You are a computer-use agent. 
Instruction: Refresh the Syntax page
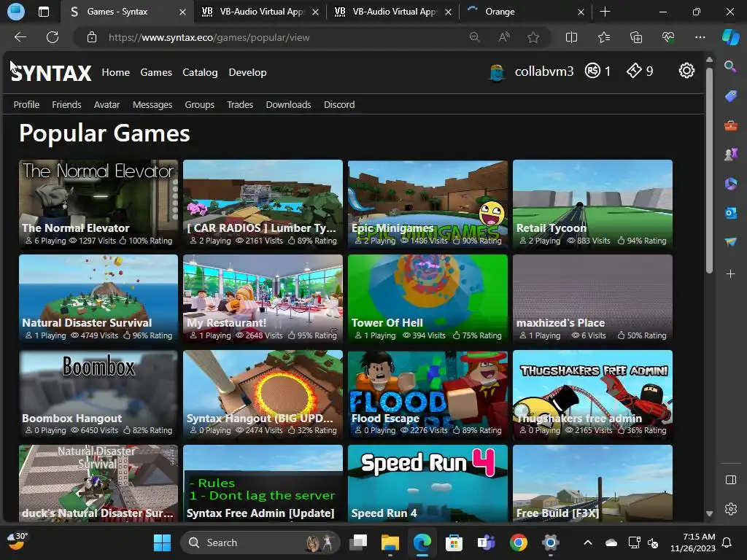[x=53, y=37]
